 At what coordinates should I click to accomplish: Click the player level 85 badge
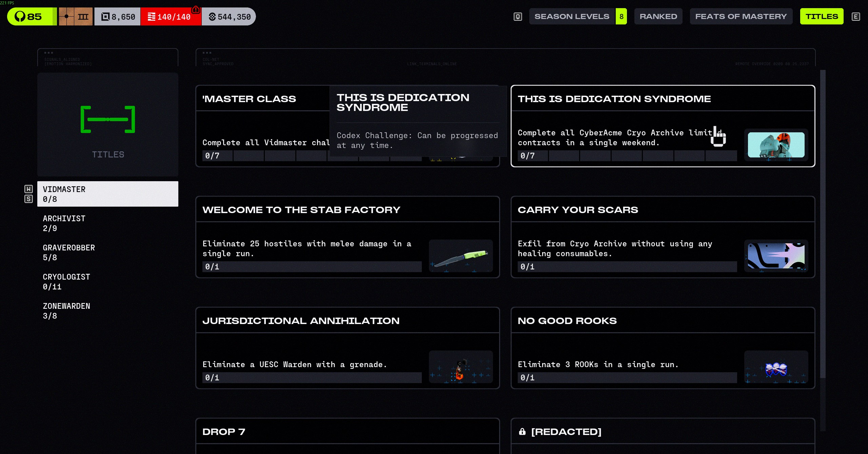point(30,17)
